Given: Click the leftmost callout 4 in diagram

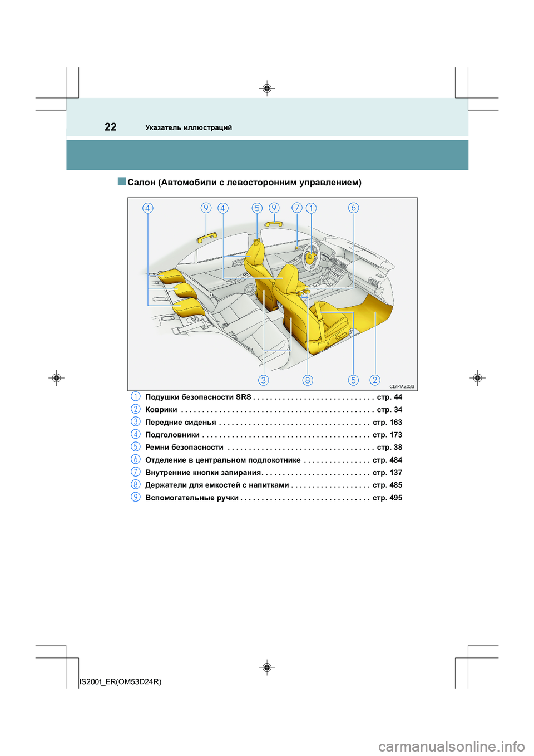Looking at the screenshot, I should tap(147, 208).
